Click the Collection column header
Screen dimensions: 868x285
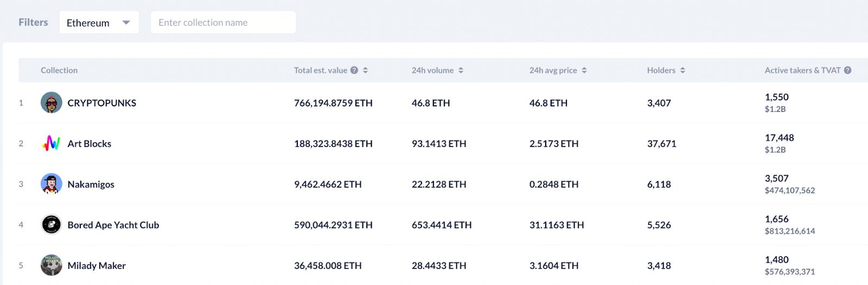pyautogui.click(x=59, y=70)
